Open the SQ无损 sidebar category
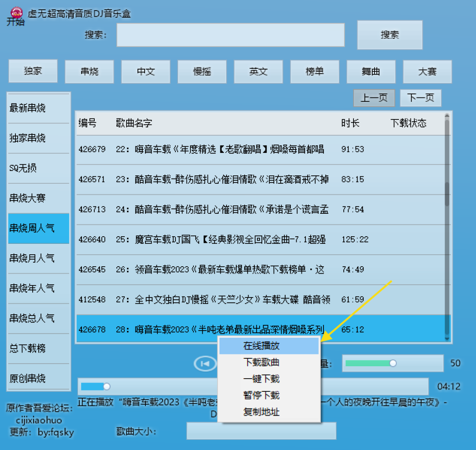This screenshot has height=450, width=476. pyautogui.click(x=38, y=168)
